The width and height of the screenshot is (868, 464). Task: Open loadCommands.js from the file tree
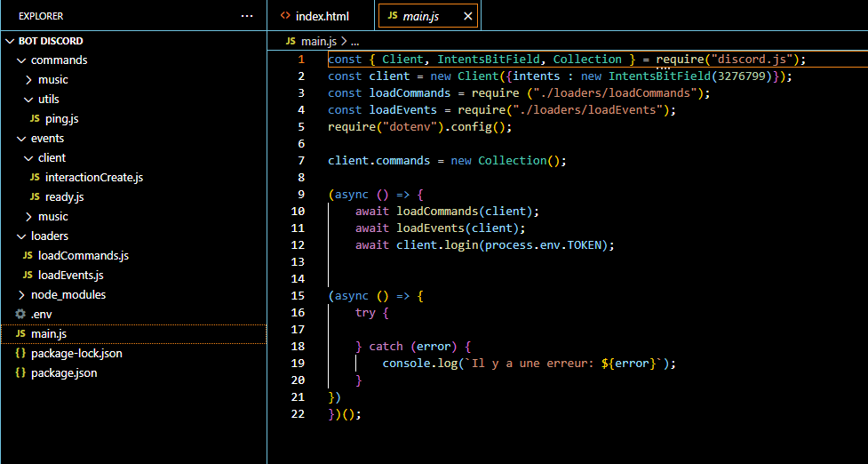(x=83, y=256)
